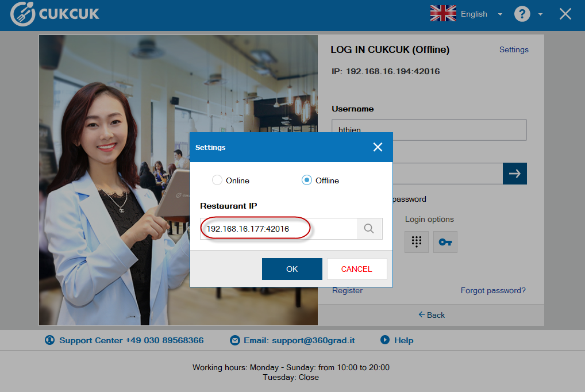This screenshot has height=392, width=585.
Task: Open the Settings link on login panel
Action: [x=514, y=50]
